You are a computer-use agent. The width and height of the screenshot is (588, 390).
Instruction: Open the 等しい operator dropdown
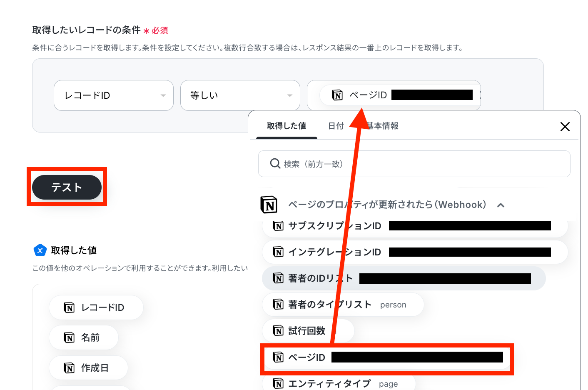coord(240,95)
